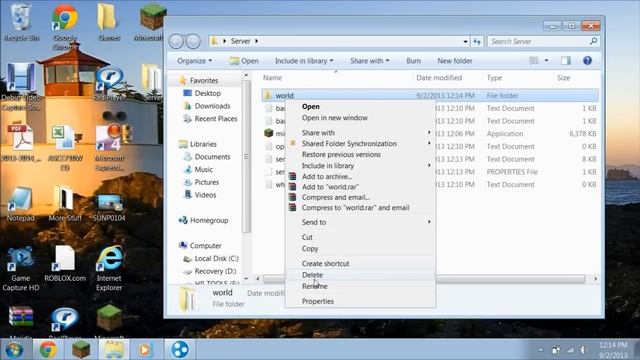Viewport: 640px width, 360px height.
Task: Select the SUNP0104 desktop icon
Action: 109,206
